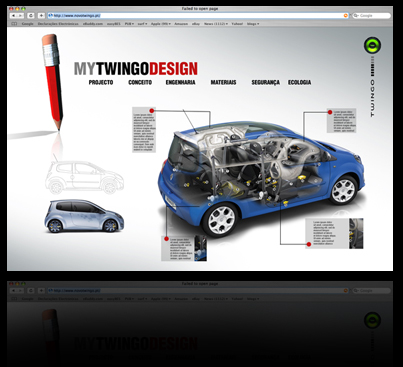Open the Declarações Electrónicas bookmark
Screen dimensions: 403x367
(58, 24)
